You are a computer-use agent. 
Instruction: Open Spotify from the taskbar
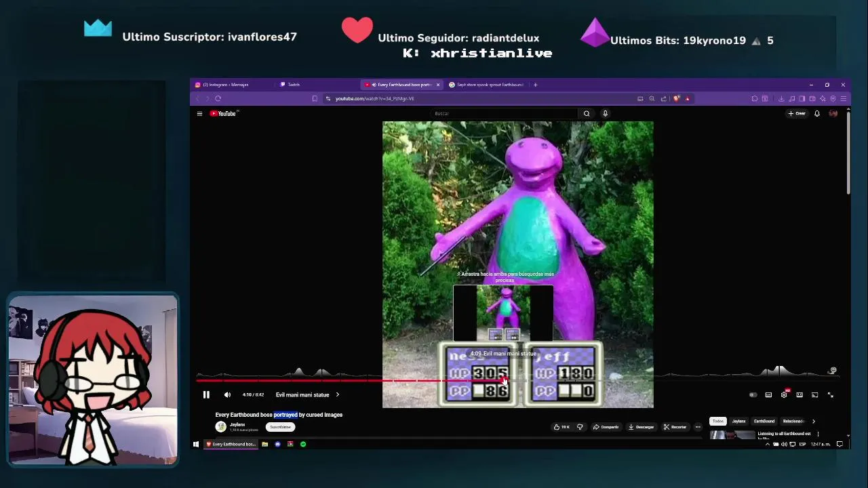pos(303,444)
